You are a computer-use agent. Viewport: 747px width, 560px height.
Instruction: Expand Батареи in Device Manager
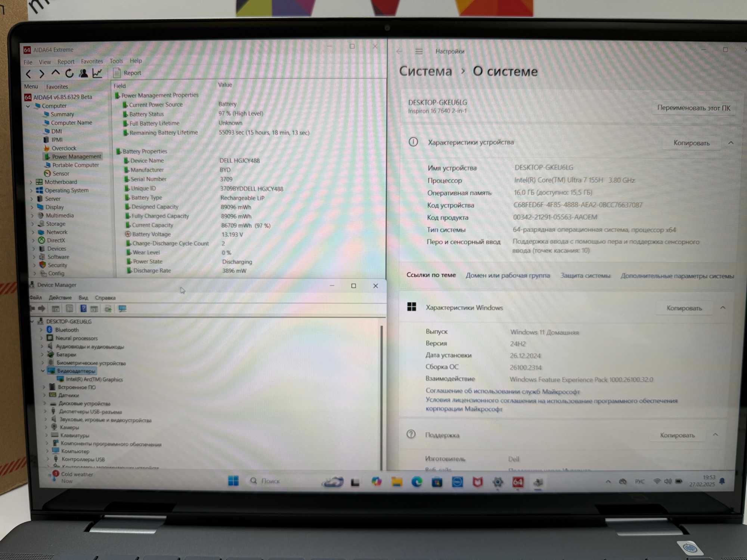point(42,355)
